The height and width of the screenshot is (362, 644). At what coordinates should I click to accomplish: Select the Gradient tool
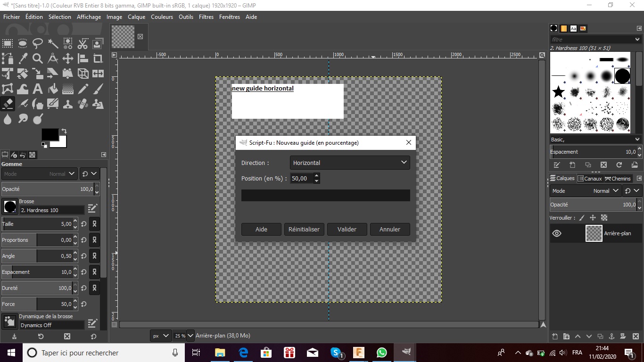point(68,89)
